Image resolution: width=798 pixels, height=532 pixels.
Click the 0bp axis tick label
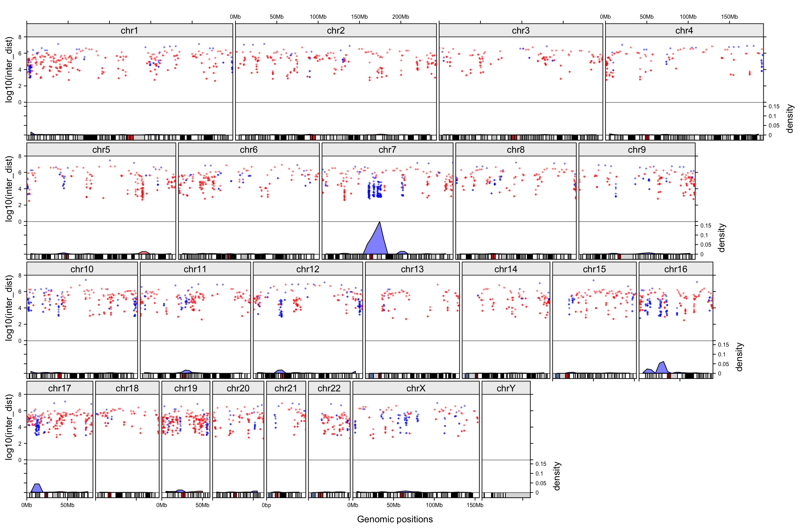pos(266,505)
